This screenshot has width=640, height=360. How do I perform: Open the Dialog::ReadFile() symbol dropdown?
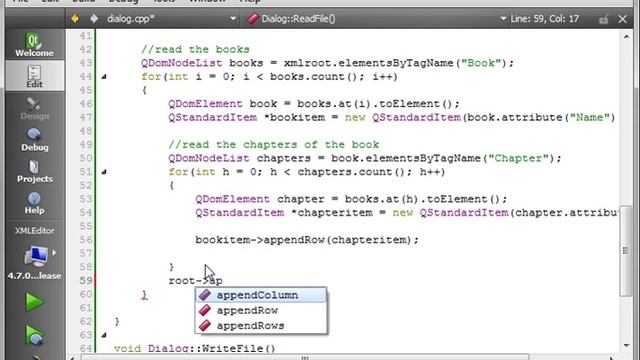tap(503, 19)
